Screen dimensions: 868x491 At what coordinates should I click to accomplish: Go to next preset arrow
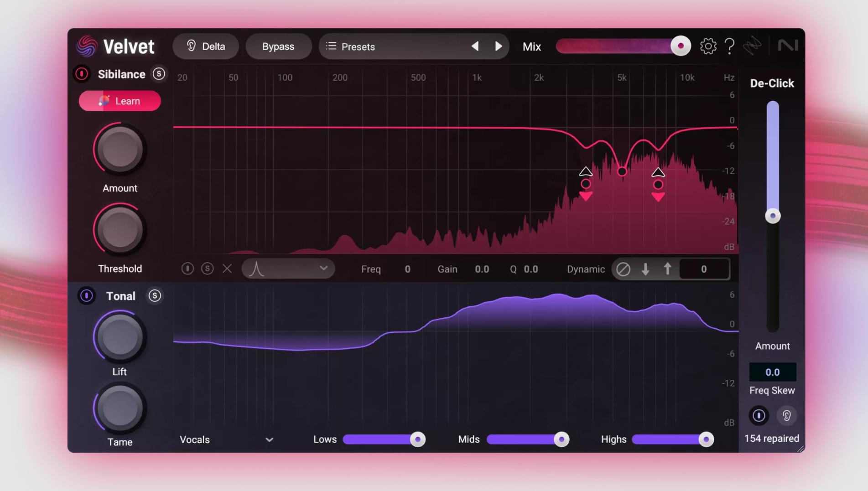pyautogui.click(x=499, y=46)
